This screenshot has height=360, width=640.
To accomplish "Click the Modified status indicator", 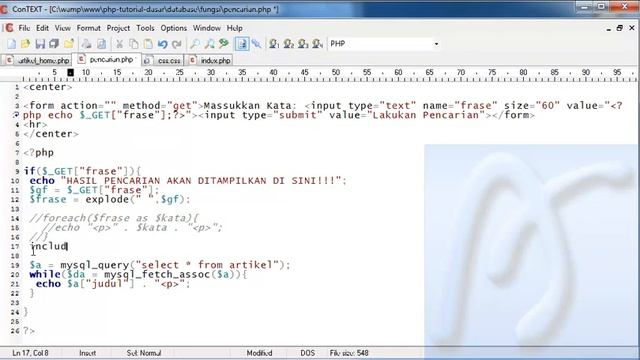I will click(259, 353).
